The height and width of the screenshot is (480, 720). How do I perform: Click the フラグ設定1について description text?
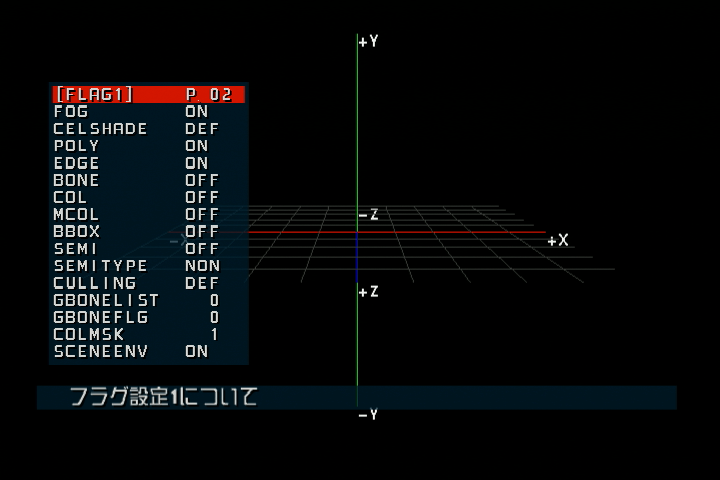(163, 397)
